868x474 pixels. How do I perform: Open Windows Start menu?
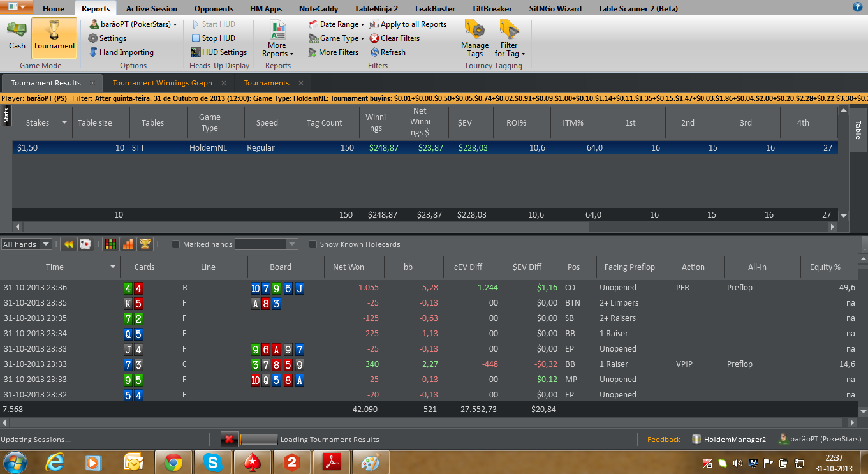click(15, 463)
